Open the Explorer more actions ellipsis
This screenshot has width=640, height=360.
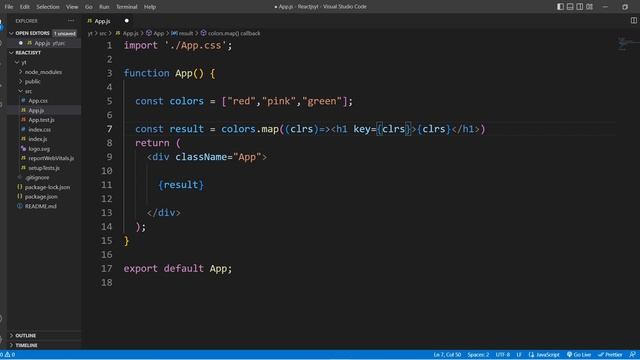coord(71,20)
